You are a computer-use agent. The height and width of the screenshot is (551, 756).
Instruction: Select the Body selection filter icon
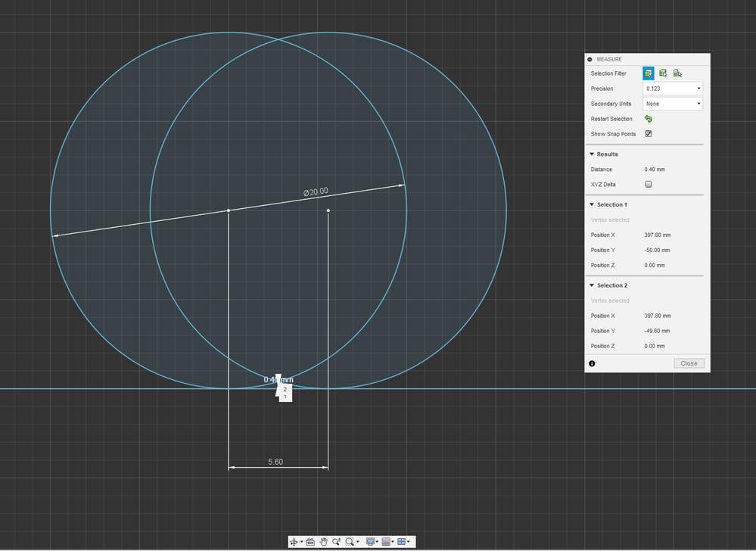coord(663,73)
